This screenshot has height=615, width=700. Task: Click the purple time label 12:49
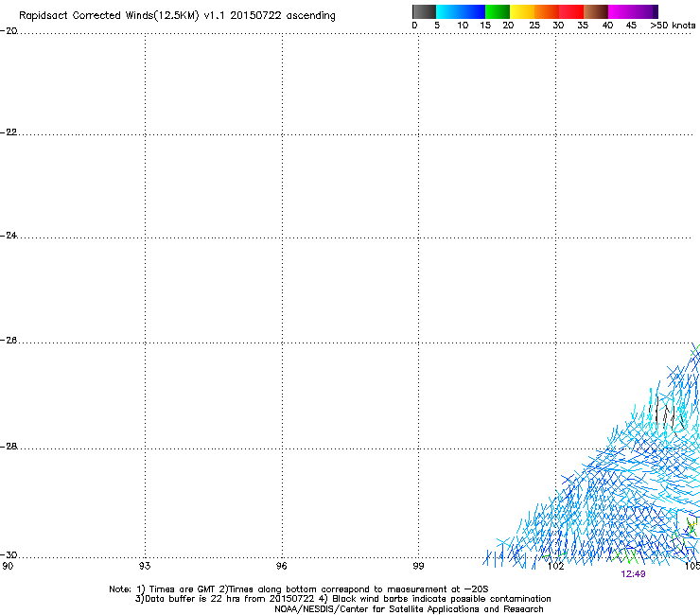633,574
